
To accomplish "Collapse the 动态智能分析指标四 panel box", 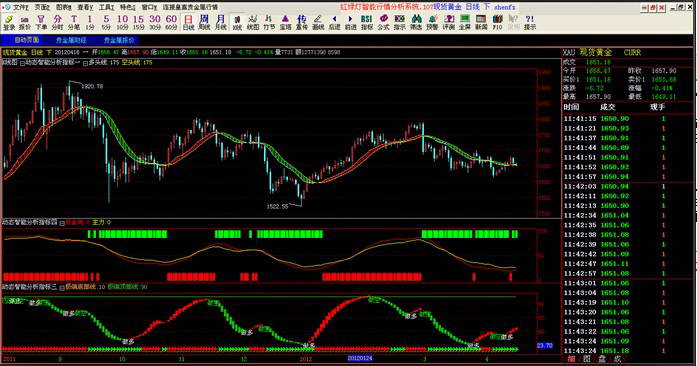I will 62,222.
